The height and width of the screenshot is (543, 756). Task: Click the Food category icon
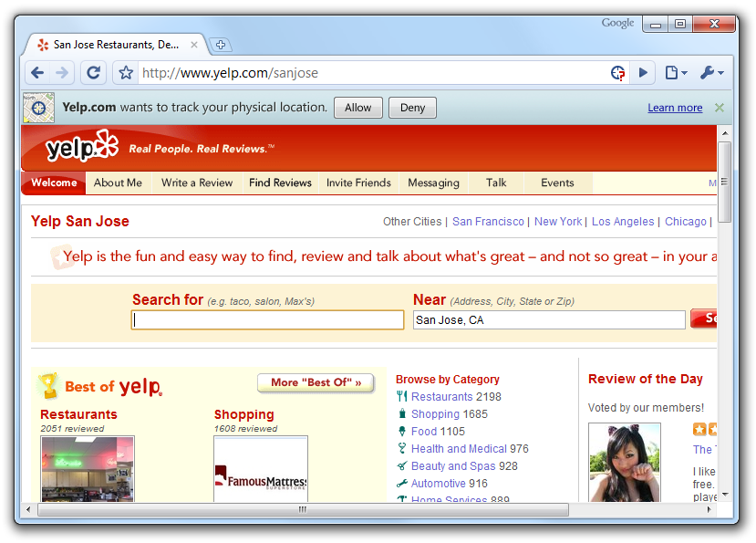pyautogui.click(x=401, y=431)
